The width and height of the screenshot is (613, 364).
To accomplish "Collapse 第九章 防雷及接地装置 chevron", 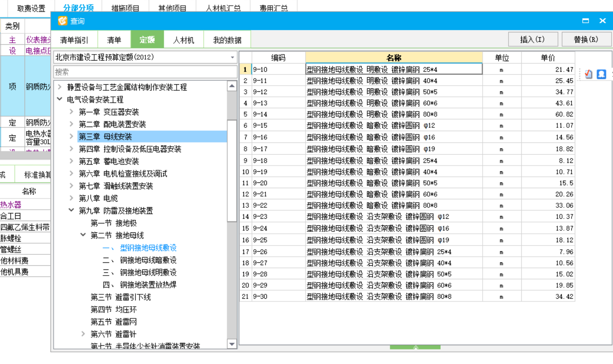I will point(72,211).
